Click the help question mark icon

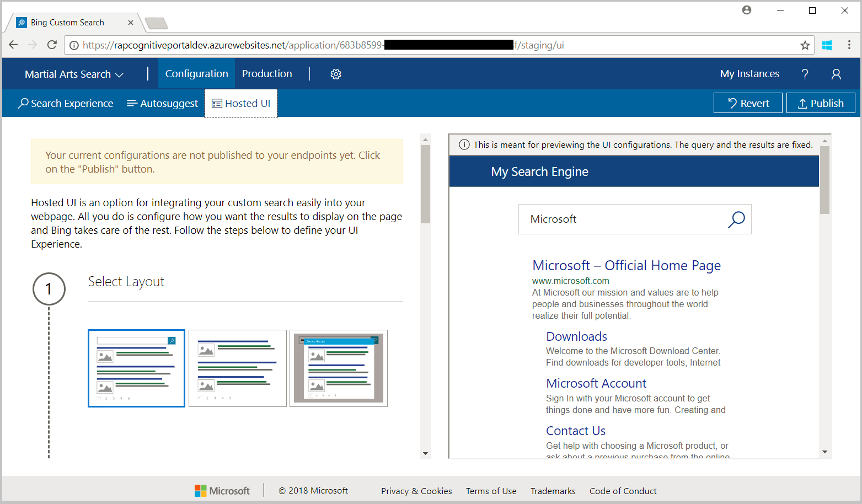click(x=805, y=73)
